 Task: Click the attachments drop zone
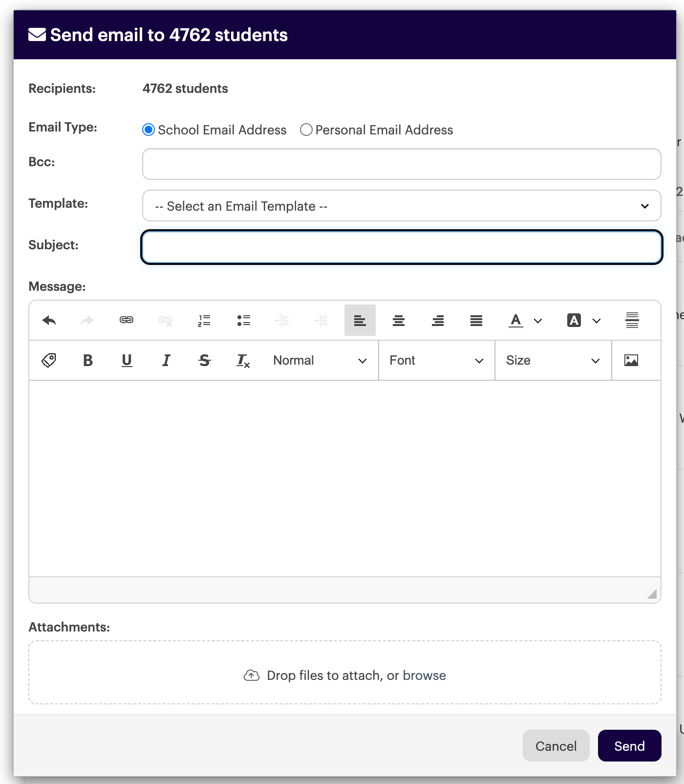345,673
